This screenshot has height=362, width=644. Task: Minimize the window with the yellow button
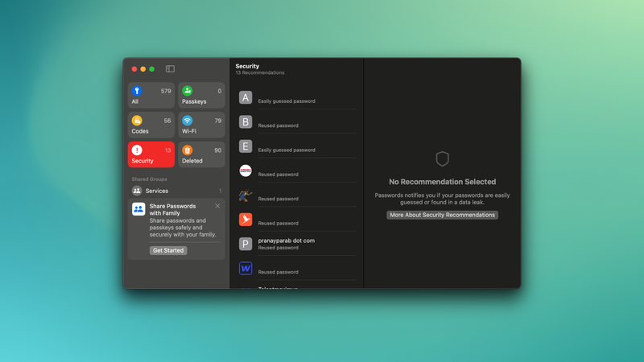tap(143, 69)
